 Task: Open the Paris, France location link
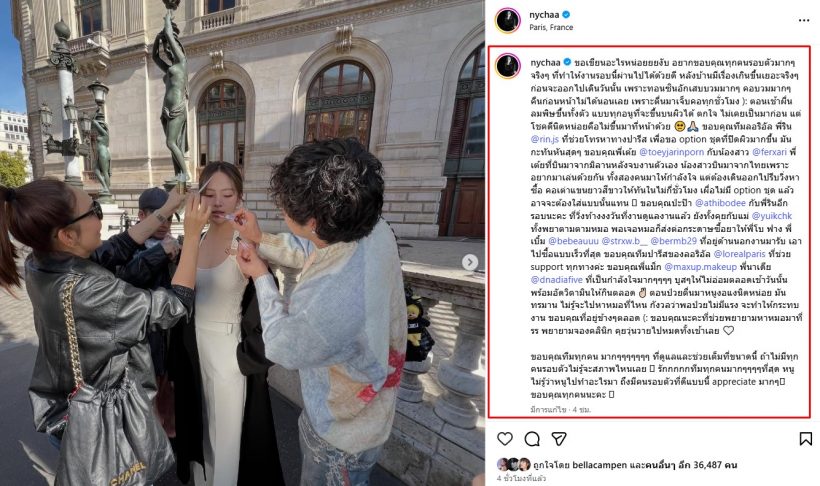551,27
